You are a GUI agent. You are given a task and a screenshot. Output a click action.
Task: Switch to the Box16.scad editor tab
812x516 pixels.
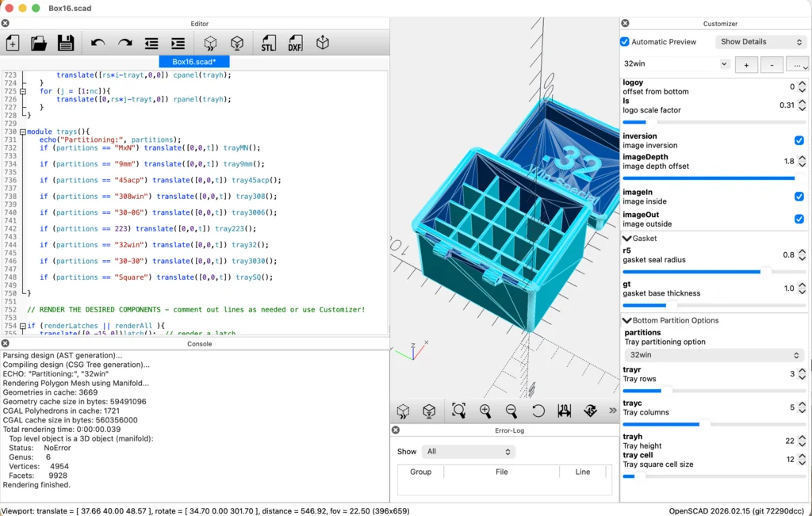[x=193, y=61]
